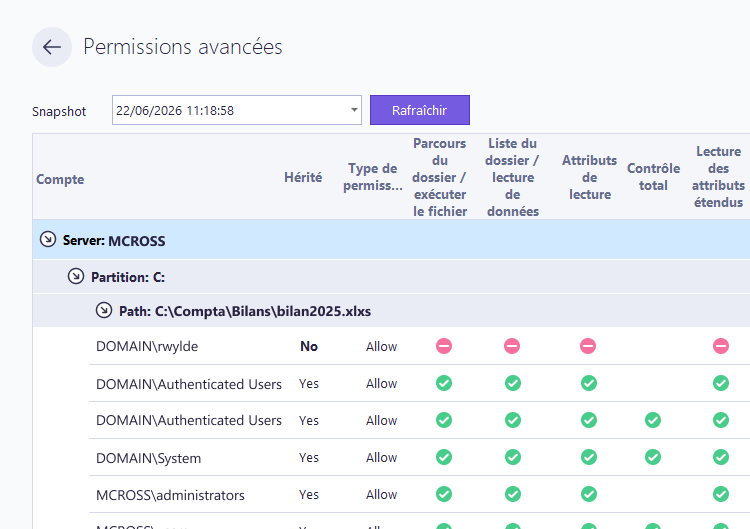The height and width of the screenshot is (529, 750).
Task: Click MCROSS\administrators' Lecture attributs étendus check
Action: (x=721, y=494)
